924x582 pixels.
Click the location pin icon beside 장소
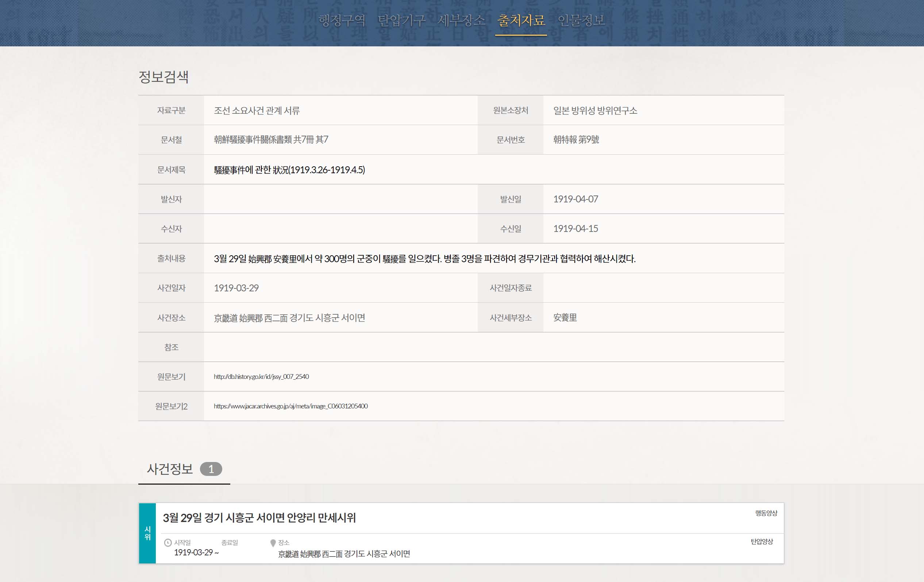click(273, 543)
